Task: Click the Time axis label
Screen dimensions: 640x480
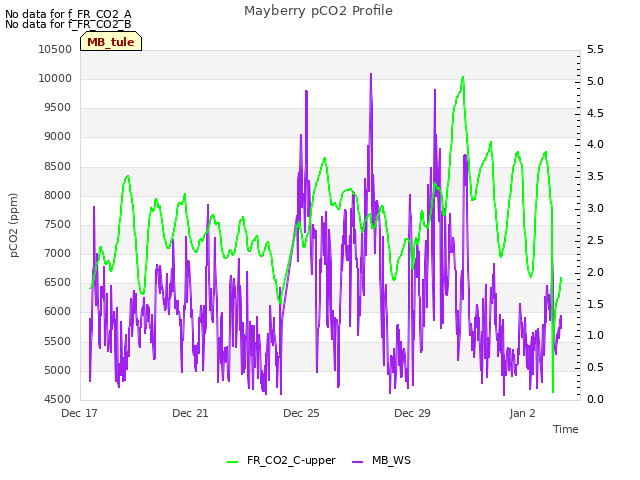Action: click(x=565, y=429)
